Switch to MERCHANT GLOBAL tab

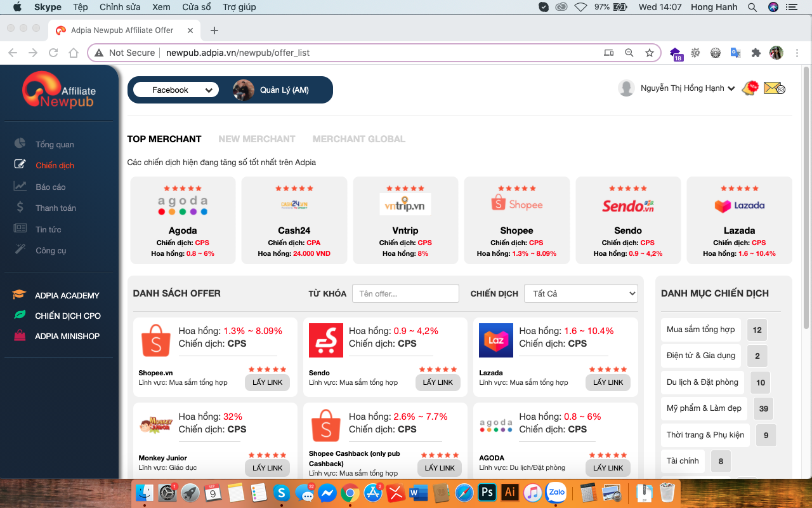359,139
